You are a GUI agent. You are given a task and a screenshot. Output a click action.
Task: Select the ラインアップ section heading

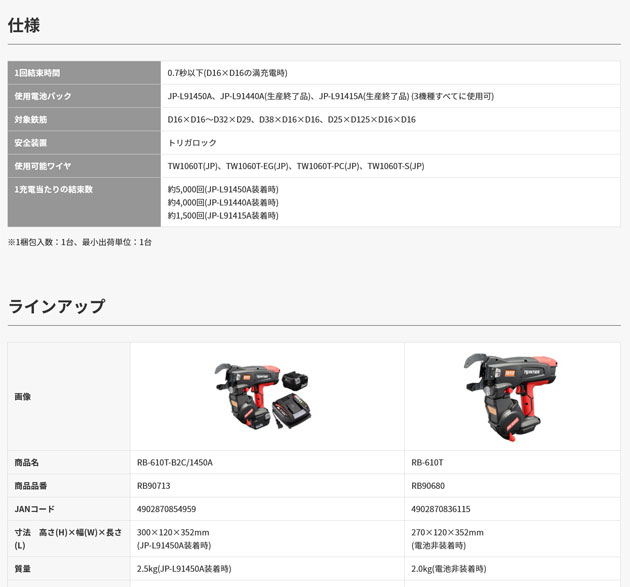(56, 306)
